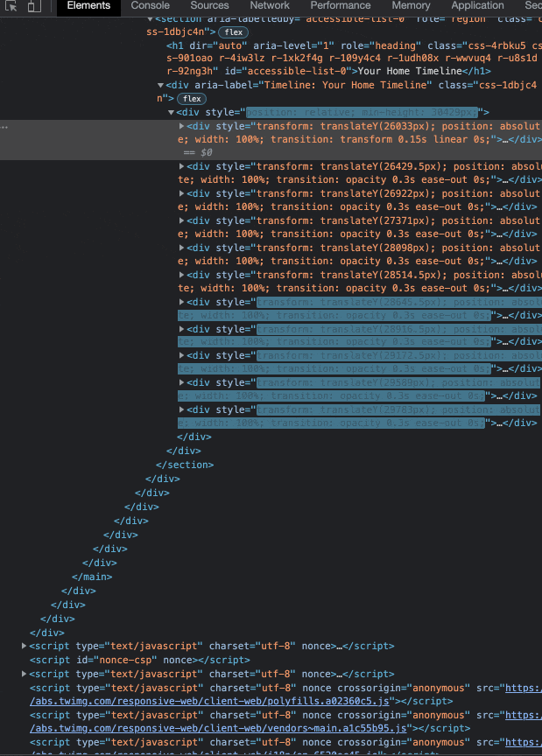Open the Sources tab
Viewport: 542px width, 756px height.
[x=209, y=6]
